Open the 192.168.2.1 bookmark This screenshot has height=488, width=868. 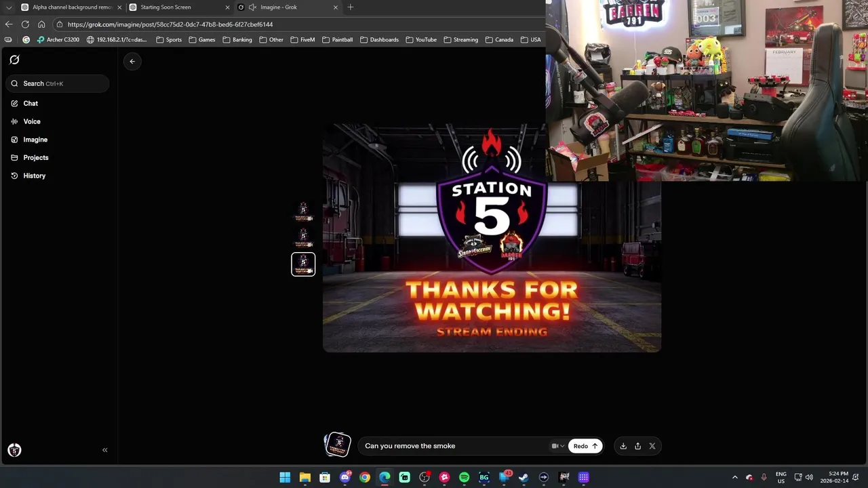click(117, 39)
